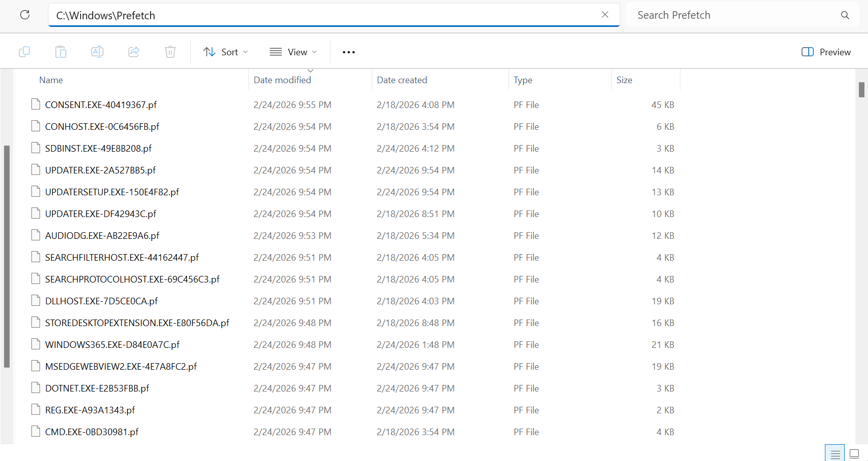868x461 pixels.
Task: Click file name CONSENT.EXE-40419367.pf
Action: click(101, 105)
